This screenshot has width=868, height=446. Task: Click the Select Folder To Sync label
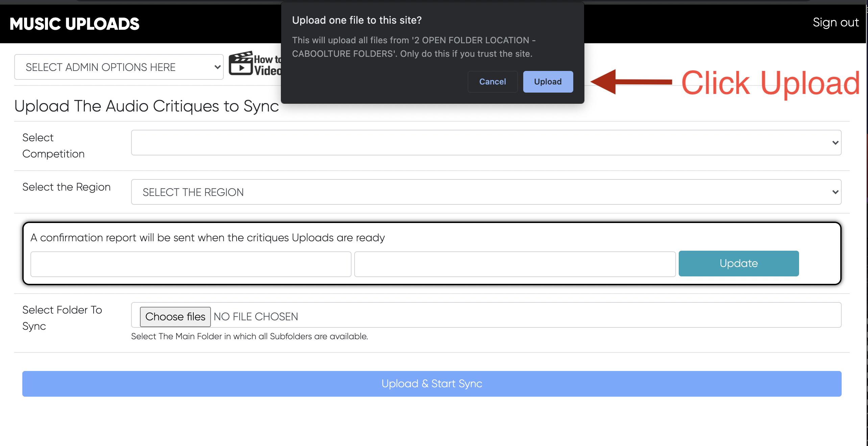pyautogui.click(x=62, y=318)
